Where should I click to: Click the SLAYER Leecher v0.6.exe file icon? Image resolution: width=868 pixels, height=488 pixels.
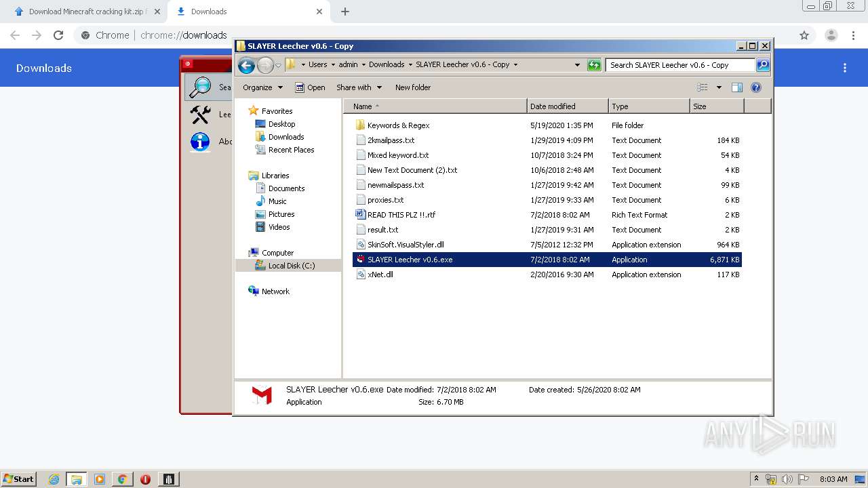(x=361, y=260)
